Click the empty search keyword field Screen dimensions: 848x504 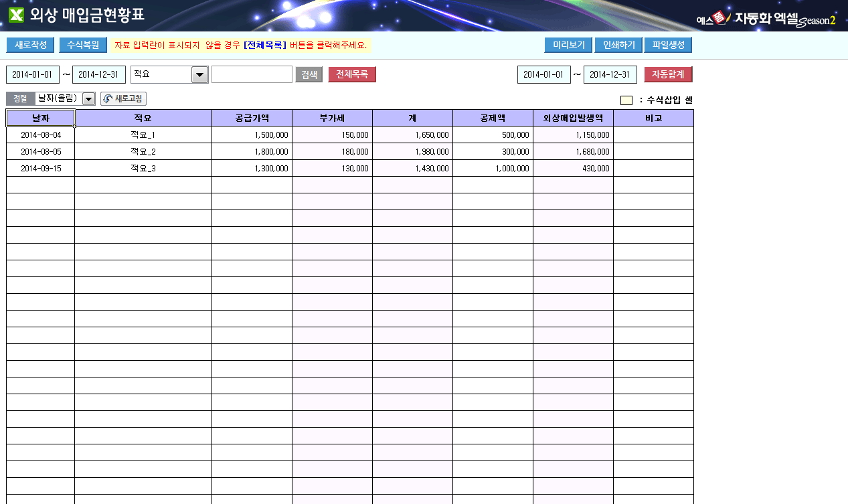coord(252,74)
